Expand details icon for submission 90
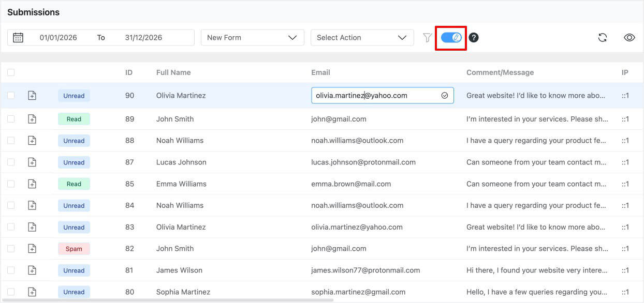Viewport: 644px width, 303px height. (32, 96)
